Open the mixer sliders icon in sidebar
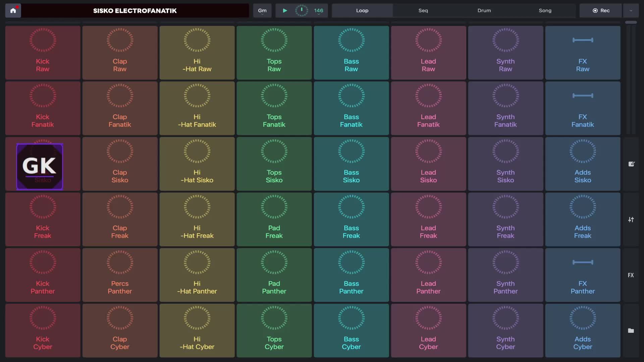The width and height of the screenshot is (644, 362). tap(631, 220)
